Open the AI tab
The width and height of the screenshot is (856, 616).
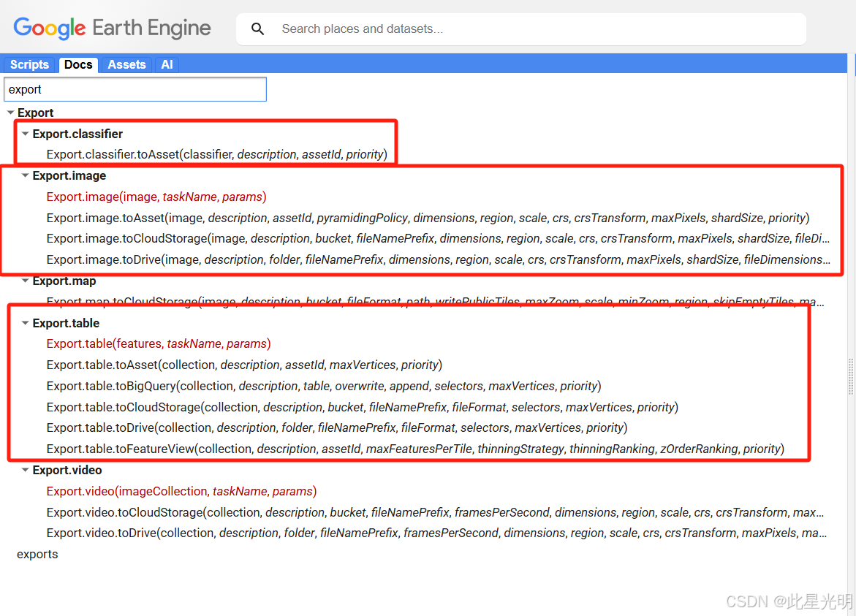[167, 64]
